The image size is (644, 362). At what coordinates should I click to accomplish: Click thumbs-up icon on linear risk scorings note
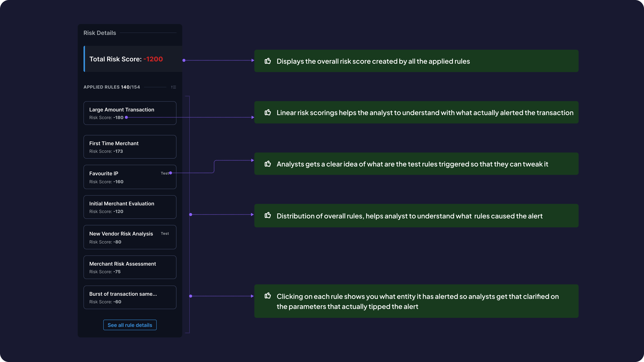(268, 112)
